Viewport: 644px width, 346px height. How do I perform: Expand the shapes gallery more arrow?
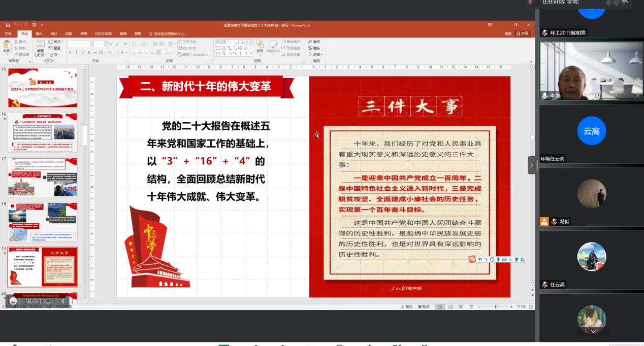click(251, 54)
